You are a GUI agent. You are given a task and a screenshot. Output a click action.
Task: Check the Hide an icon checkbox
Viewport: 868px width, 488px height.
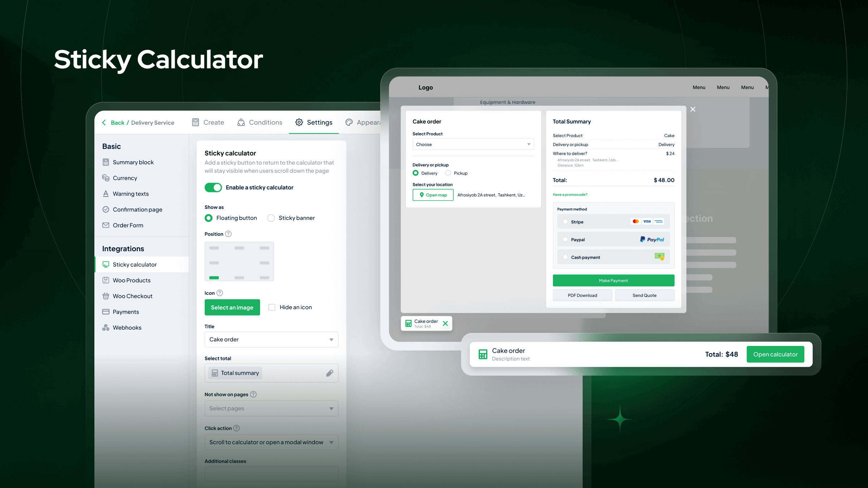pos(272,307)
